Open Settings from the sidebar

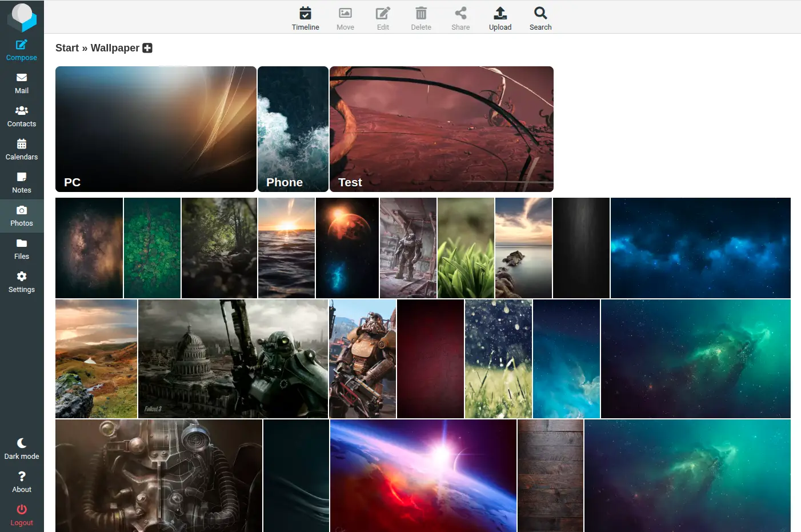(22, 282)
